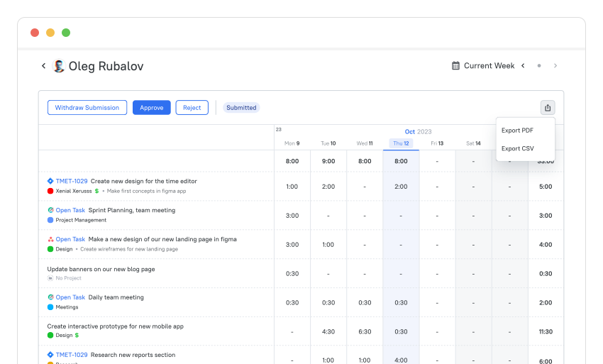Click the Tuesday 9:00 daily total cell
603x364 pixels.
328,161
